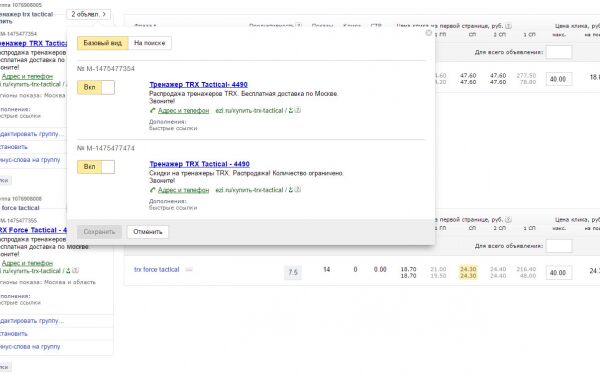Click download icon after URL in Force Tactical left ad
The height and width of the screenshot is (378, 600).
click(x=68, y=270)
